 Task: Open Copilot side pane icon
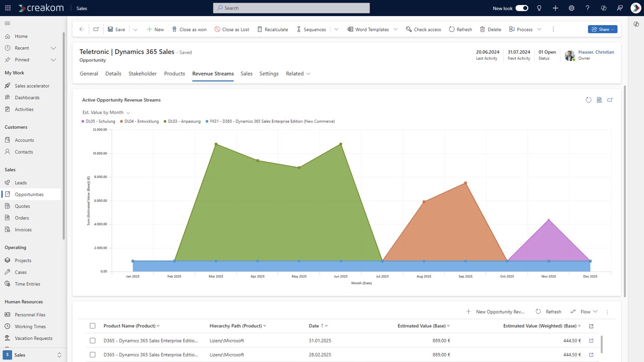636,25
